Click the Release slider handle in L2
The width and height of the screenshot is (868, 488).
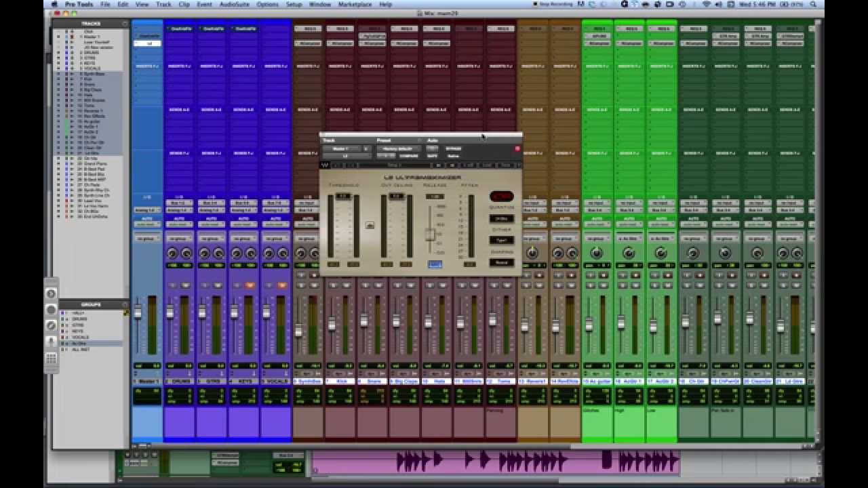(x=429, y=235)
